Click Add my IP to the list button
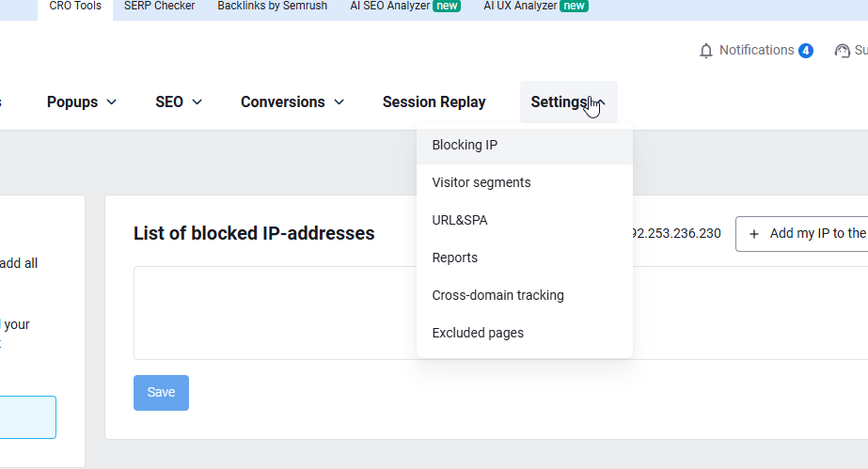868x469 pixels. [x=801, y=234]
